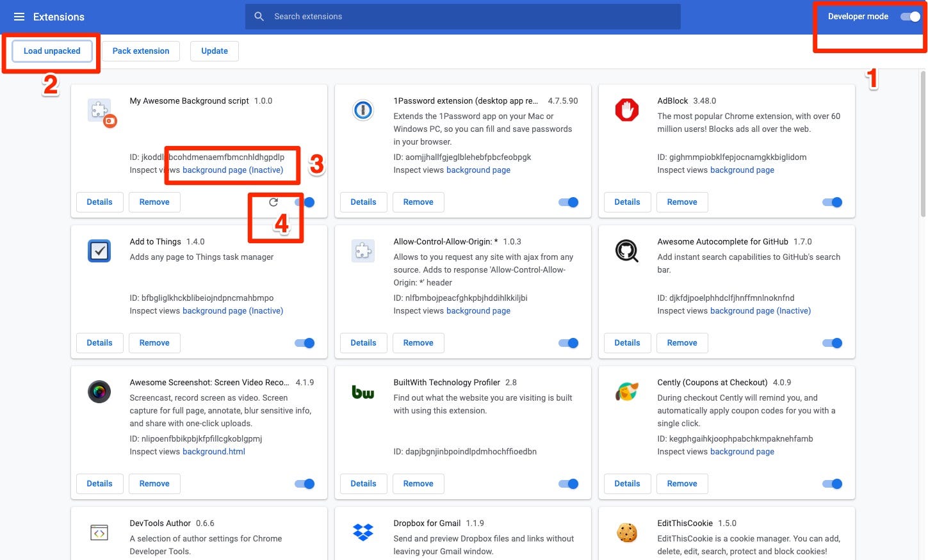The height and width of the screenshot is (560, 928).
Task: Open Details for BuiltWith Technology Profiler
Action: point(363,484)
